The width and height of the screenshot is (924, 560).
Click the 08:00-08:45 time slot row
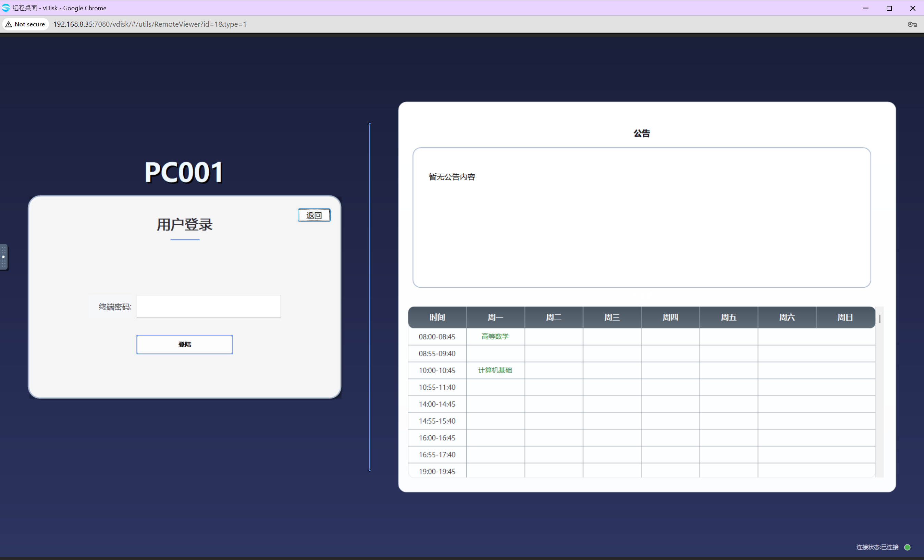437,337
